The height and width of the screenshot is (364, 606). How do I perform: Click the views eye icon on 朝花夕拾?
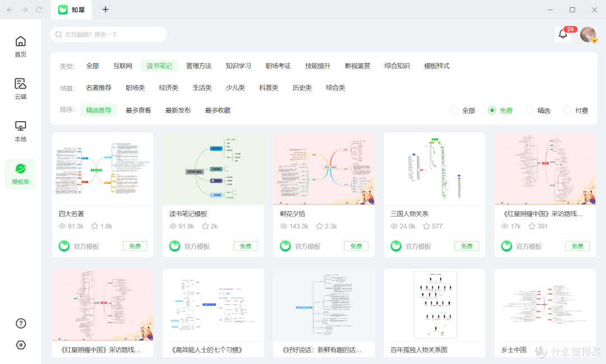tap(283, 226)
